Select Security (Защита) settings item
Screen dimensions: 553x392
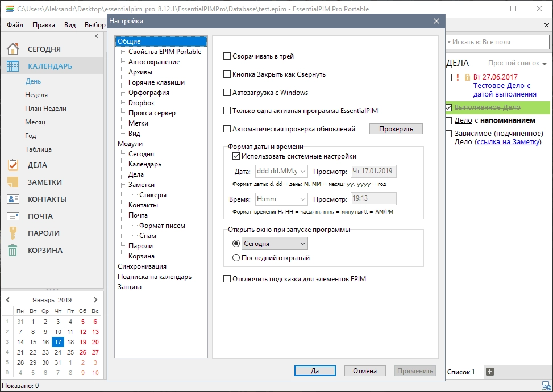tap(130, 287)
